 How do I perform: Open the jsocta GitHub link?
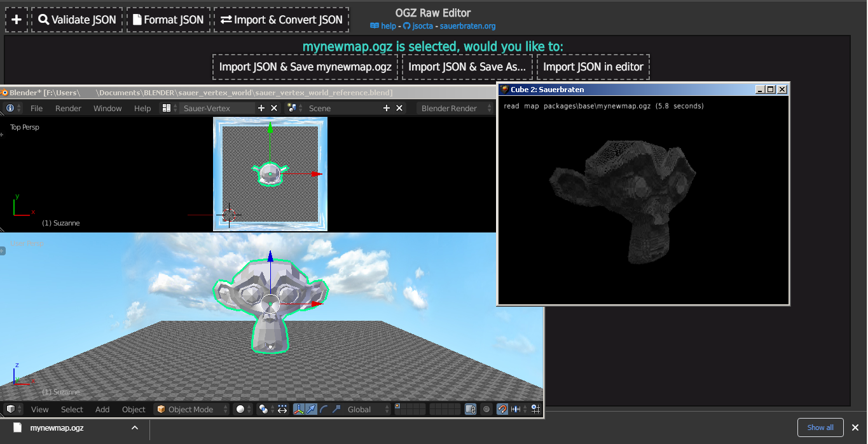point(418,26)
